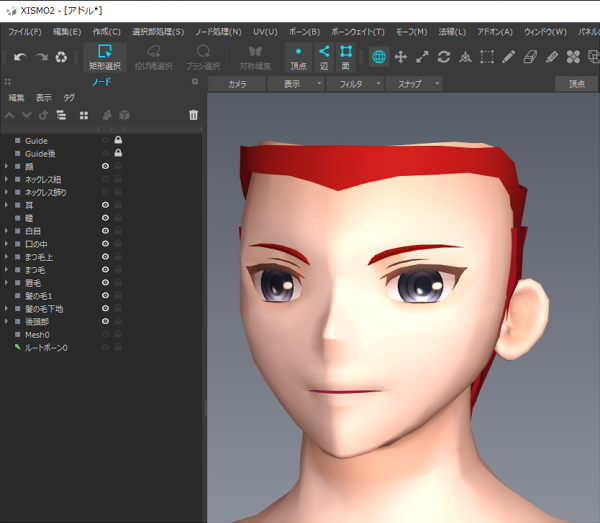Enable 面 face selection mode
This screenshot has width=600, height=523.
click(346, 57)
